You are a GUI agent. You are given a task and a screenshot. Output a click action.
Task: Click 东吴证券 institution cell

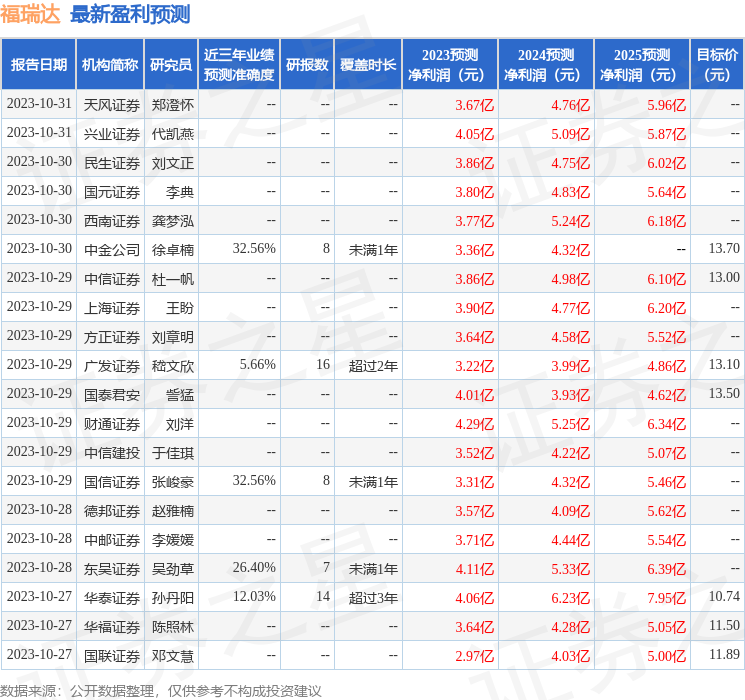pyautogui.click(x=112, y=568)
